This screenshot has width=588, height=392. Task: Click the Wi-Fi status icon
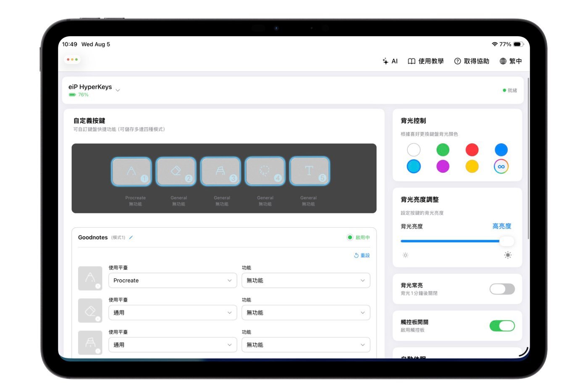tap(495, 44)
